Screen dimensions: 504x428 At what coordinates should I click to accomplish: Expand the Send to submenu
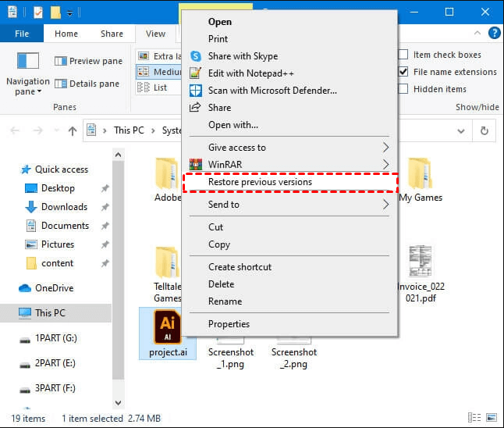386,205
